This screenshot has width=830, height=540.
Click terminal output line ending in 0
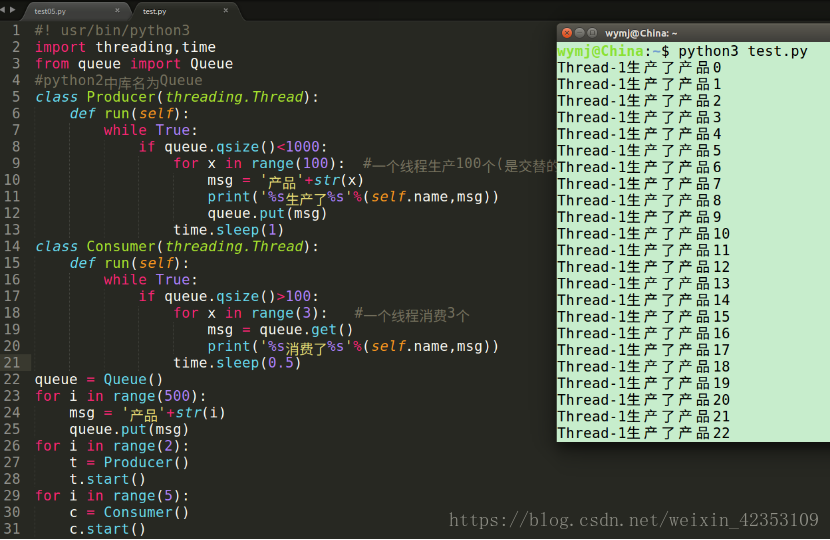tap(639, 68)
